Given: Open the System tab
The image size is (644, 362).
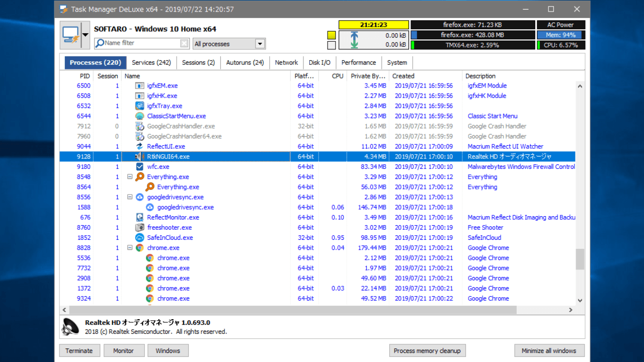Looking at the screenshot, I should [397, 62].
